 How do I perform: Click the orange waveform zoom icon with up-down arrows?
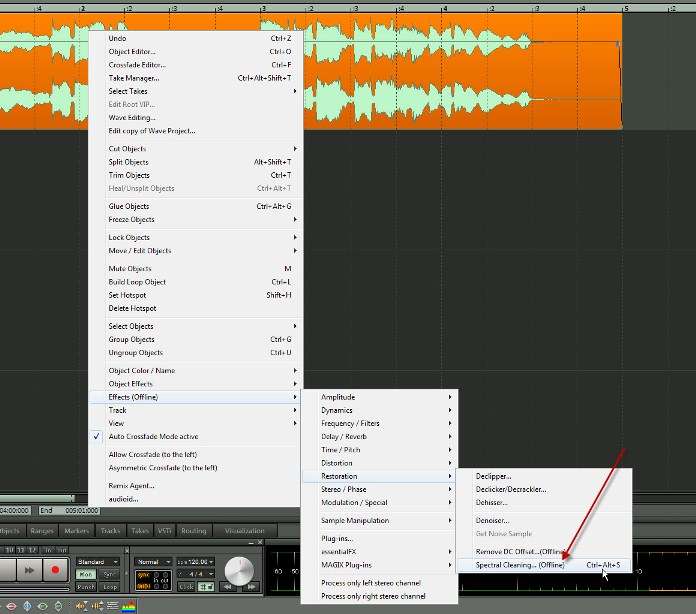97,606
